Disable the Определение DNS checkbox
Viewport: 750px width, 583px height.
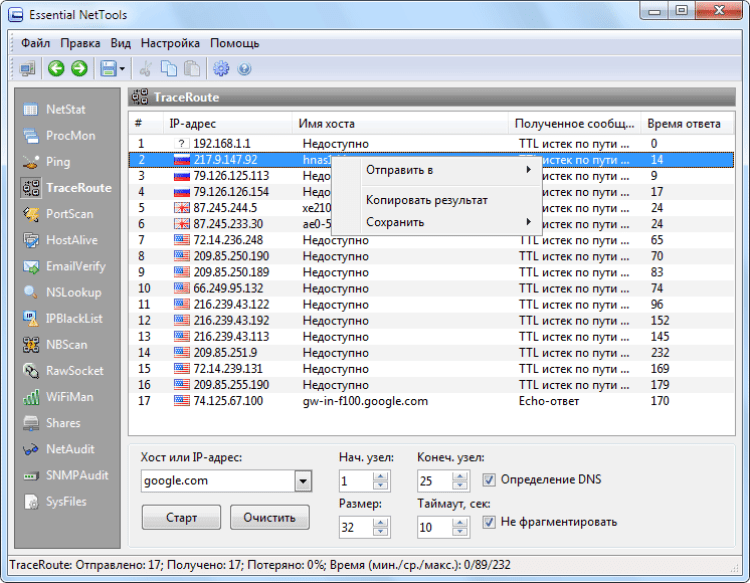pyautogui.click(x=488, y=480)
